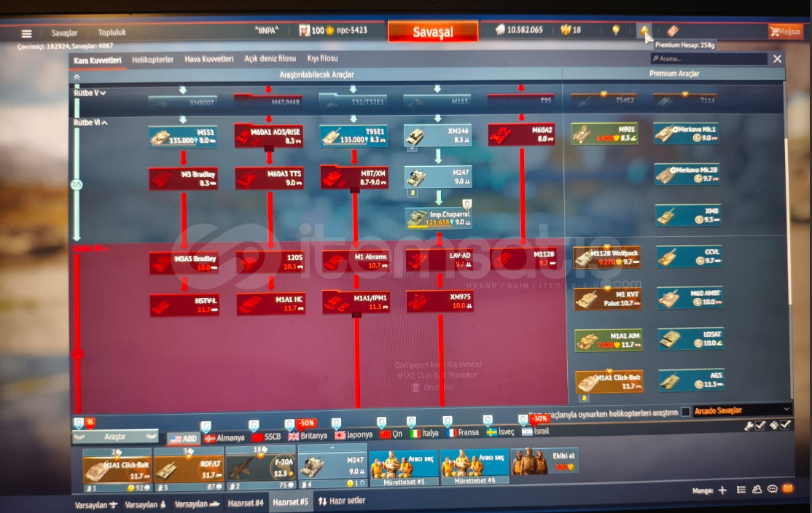Select the M1 Abrams locked card
Image resolution: width=812 pixels, height=513 pixels.
[x=356, y=260]
